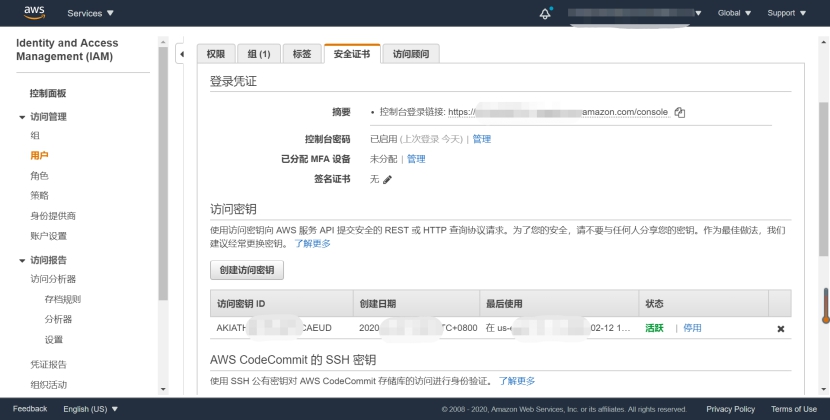Edit 签名证书 with the pencil icon
Screen dimensions: 830x420
(x=387, y=180)
